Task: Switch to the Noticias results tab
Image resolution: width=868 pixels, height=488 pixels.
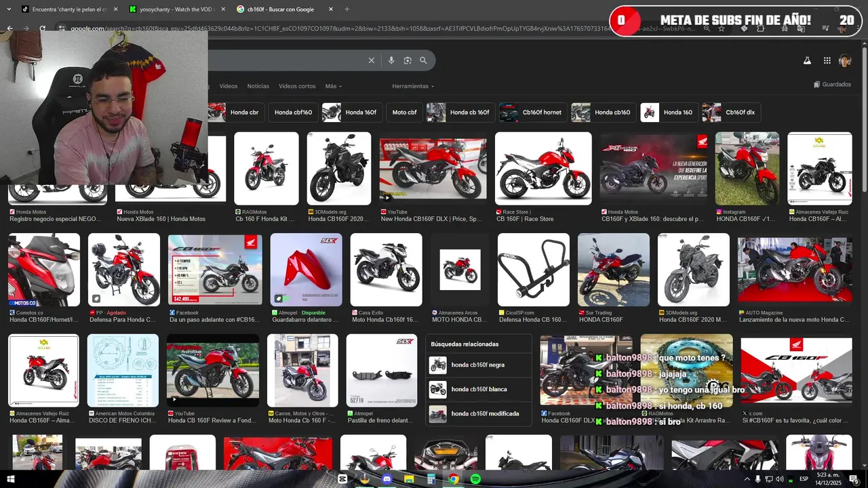Action: 258,86
